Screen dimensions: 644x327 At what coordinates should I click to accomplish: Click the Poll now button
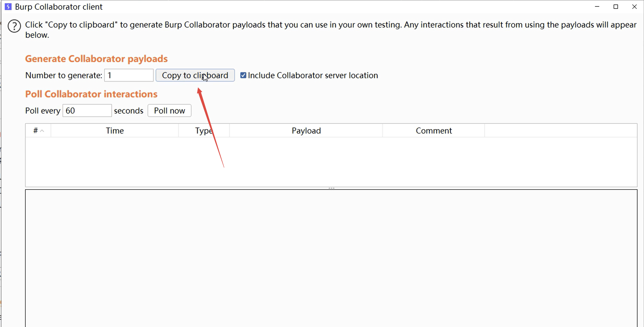click(x=169, y=111)
